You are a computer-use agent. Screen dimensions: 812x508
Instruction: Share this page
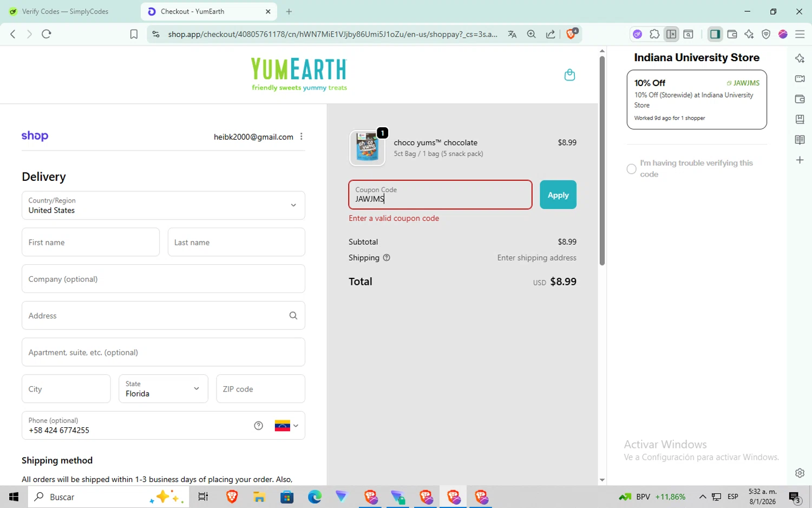[x=551, y=34]
